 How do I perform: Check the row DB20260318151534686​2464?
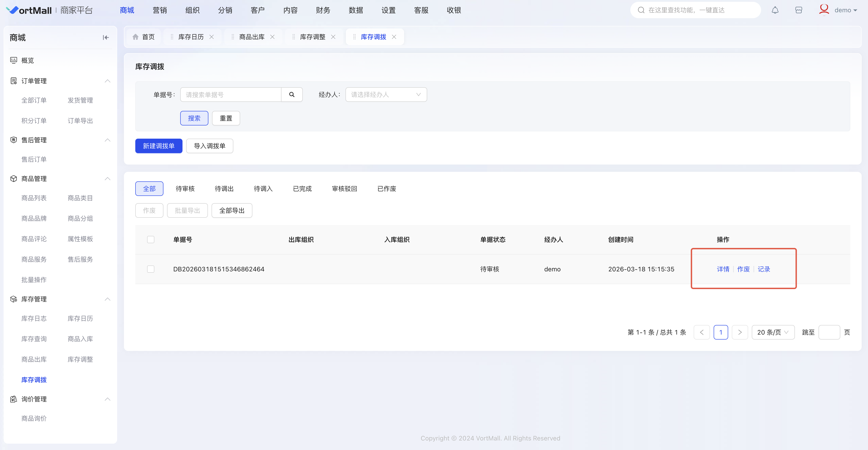(151, 269)
